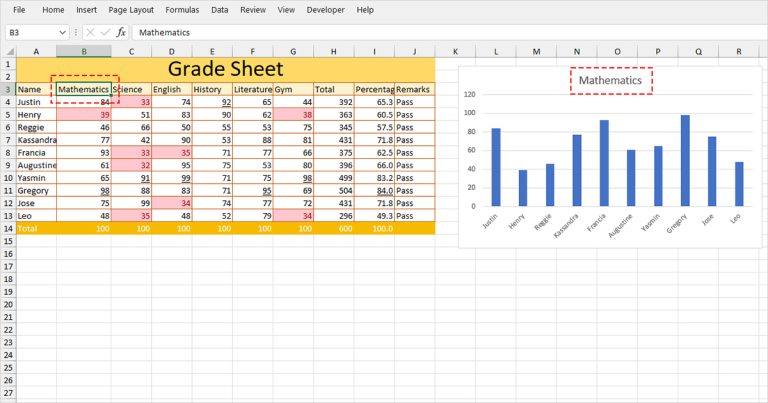Open the File menu
This screenshot has height=403, width=768.
19,9
